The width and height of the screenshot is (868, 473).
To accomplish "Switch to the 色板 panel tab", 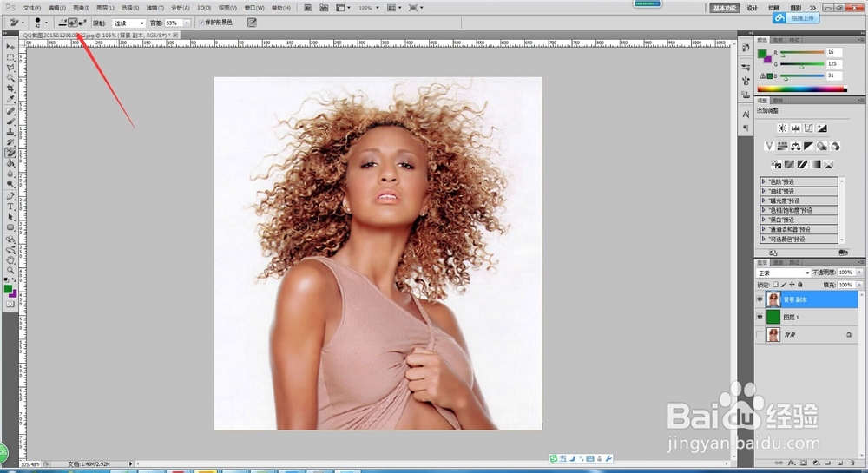I will [779, 40].
